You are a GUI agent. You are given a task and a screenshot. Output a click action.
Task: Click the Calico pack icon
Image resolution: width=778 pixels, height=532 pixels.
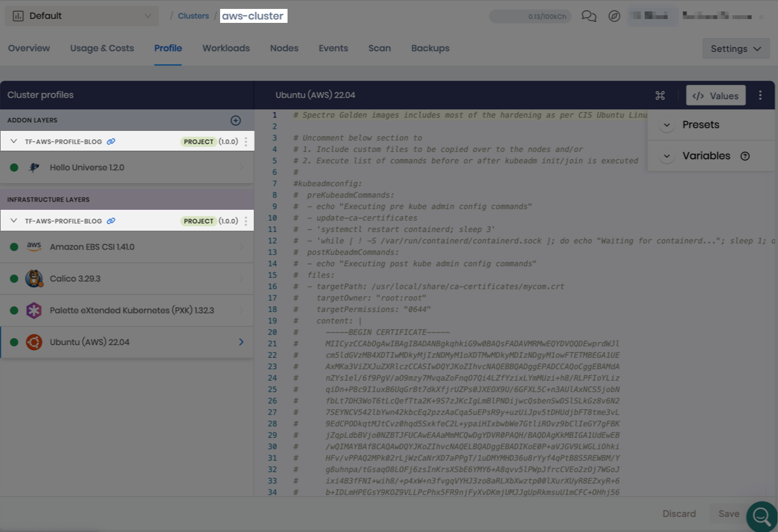pos(34,278)
